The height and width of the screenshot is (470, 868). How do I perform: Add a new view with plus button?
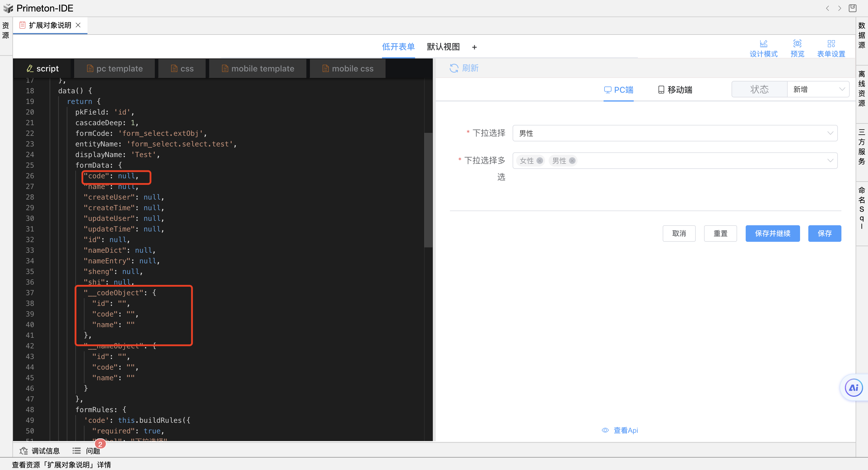tap(474, 47)
